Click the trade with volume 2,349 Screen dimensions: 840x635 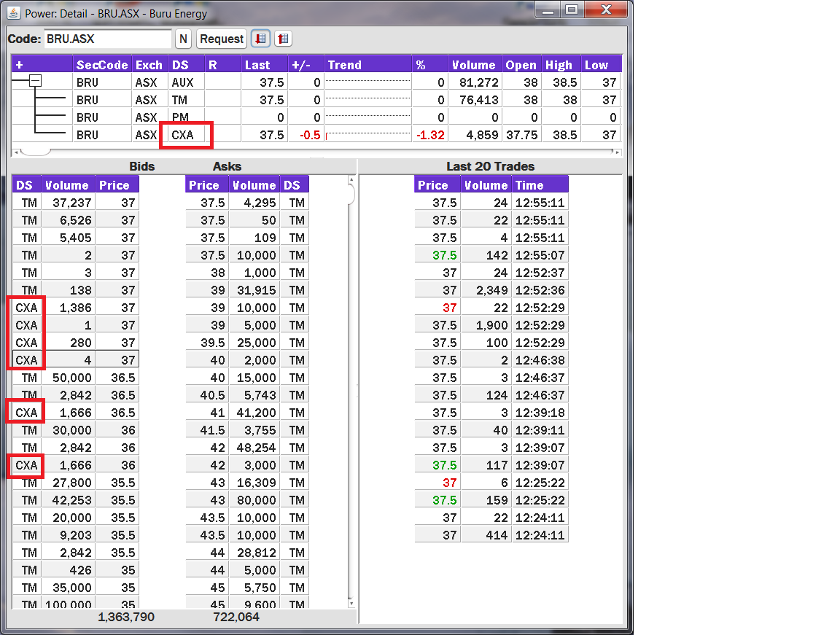click(491, 290)
